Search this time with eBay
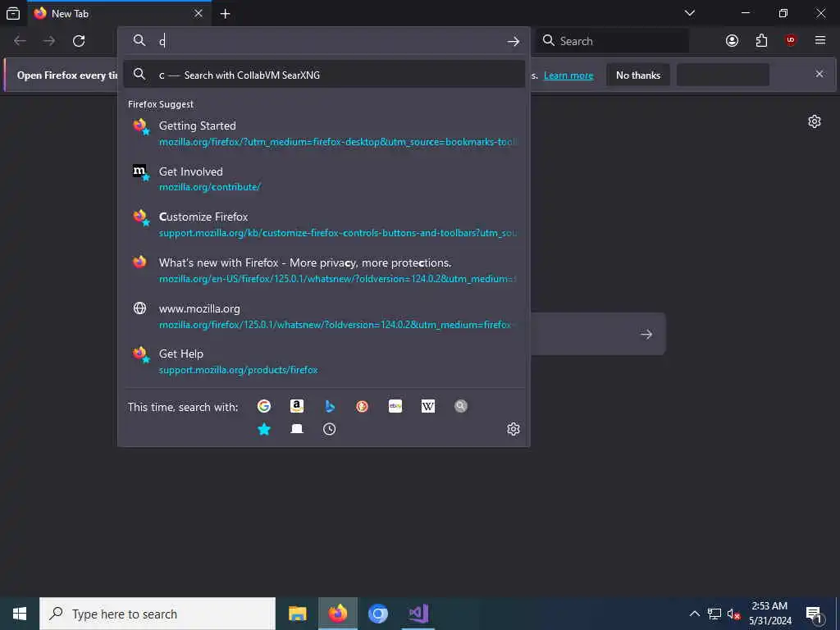Screen dimensions: 840x630 [x=395, y=406]
